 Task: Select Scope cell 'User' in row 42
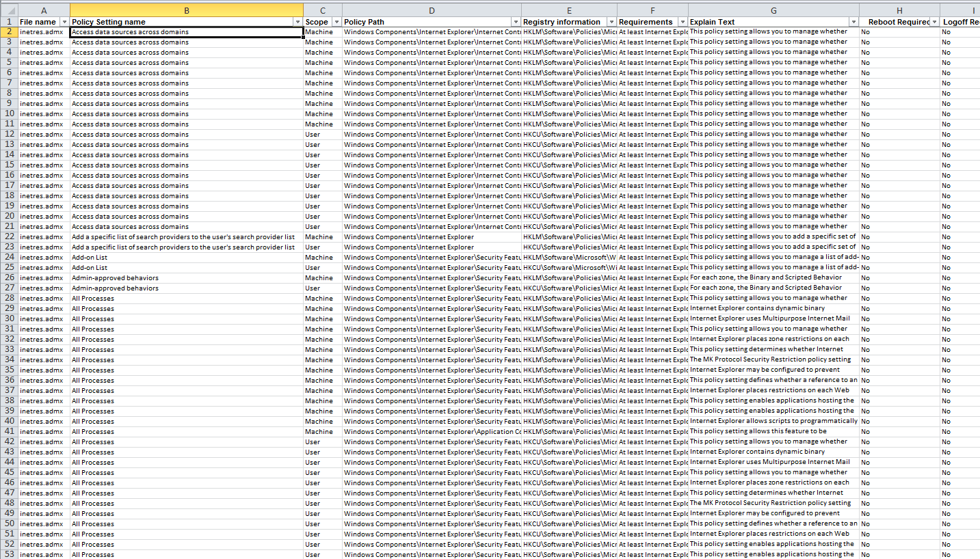point(323,442)
